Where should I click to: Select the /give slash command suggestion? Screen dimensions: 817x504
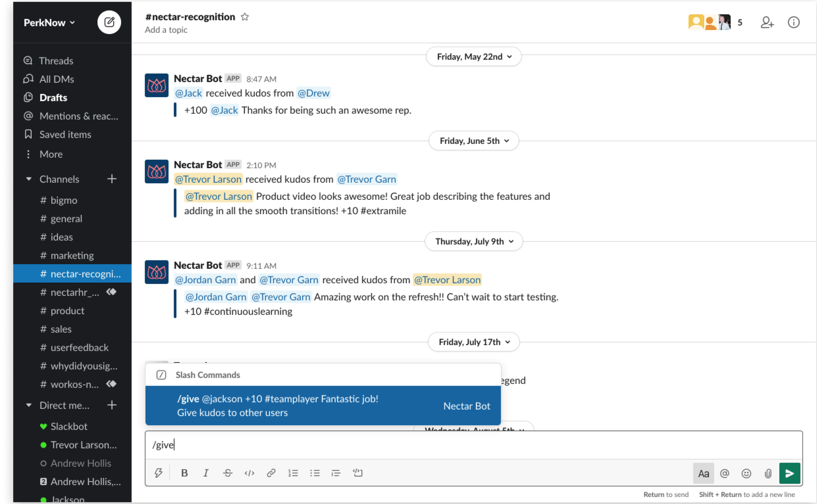[x=323, y=406]
